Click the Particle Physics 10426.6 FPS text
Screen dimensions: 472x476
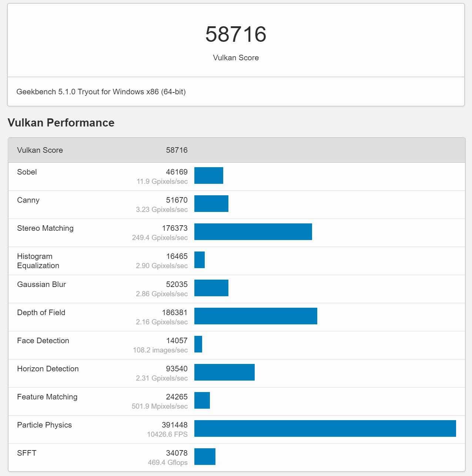pyautogui.click(x=167, y=434)
